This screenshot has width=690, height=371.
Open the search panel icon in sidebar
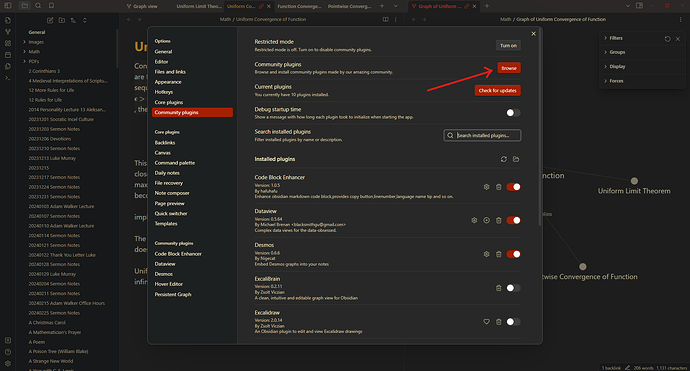tap(38, 6)
